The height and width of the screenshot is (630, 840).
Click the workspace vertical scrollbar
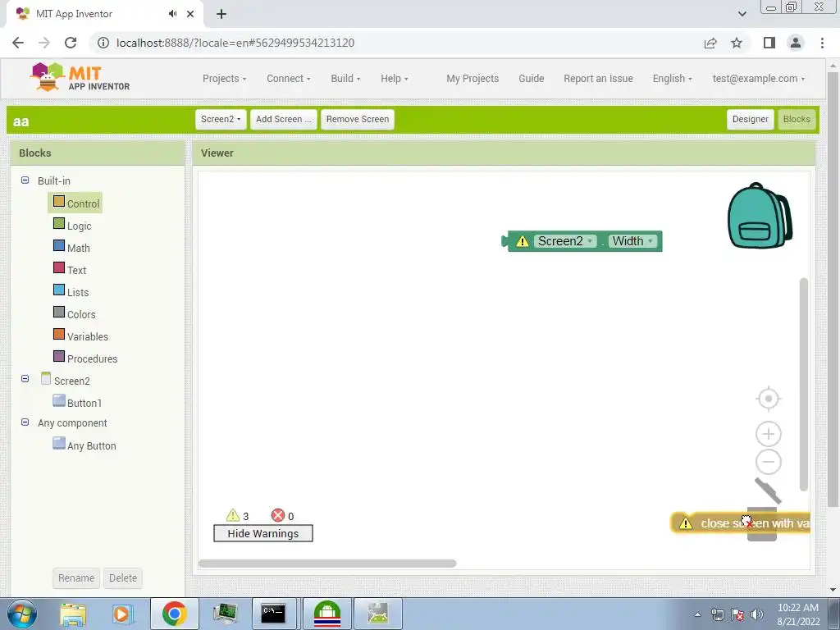pyautogui.click(x=803, y=384)
